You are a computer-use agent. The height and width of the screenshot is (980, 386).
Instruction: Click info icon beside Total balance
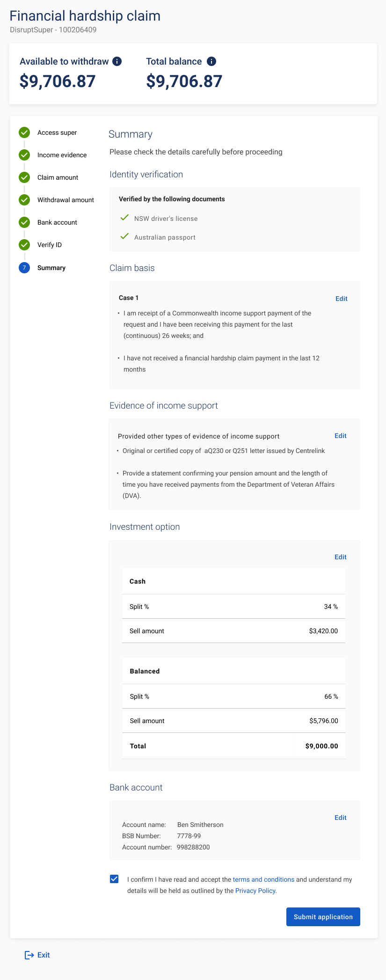tap(211, 61)
